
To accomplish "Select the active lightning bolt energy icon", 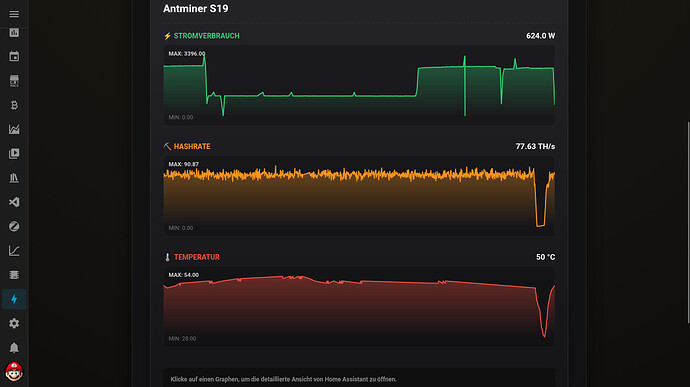I will pos(14,299).
